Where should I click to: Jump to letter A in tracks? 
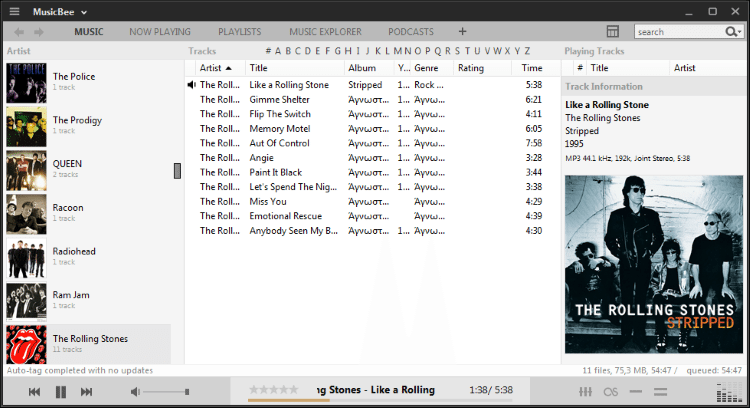point(278,51)
